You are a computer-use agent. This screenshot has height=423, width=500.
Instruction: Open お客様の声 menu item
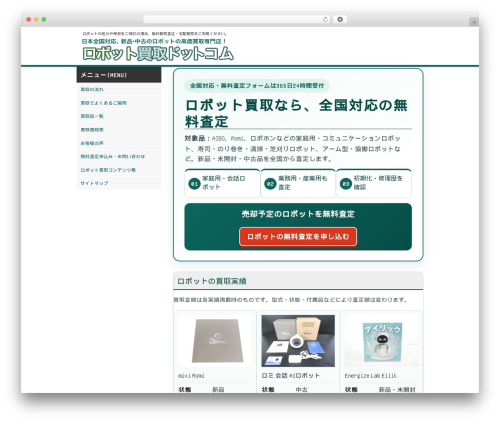click(119, 143)
